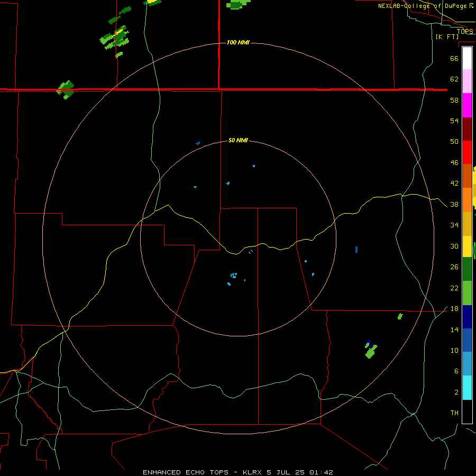Click the '34' legend value
The image size is (476, 476).
[454, 225]
